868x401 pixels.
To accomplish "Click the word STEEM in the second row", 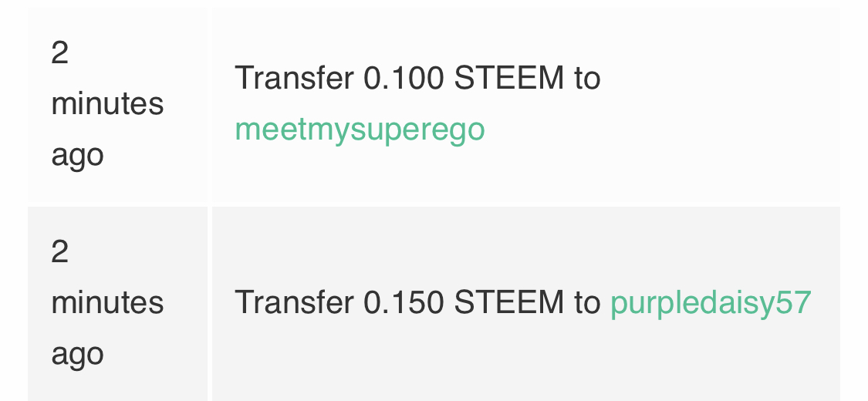I will tap(508, 303).
